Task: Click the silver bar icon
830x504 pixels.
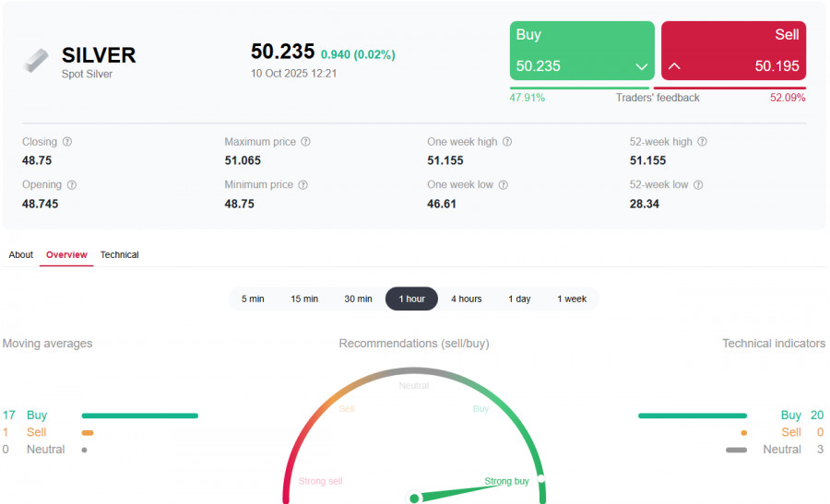Action: pos(36,61)
